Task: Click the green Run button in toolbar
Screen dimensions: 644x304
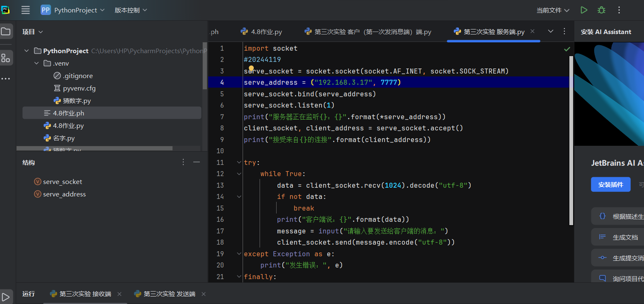Action: [584, 10]
